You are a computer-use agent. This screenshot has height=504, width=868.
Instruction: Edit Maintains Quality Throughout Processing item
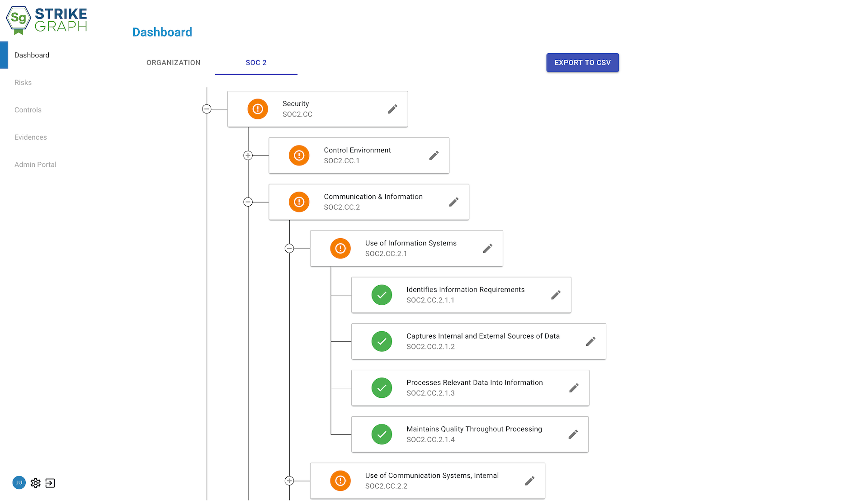click(x=573, y=434)
